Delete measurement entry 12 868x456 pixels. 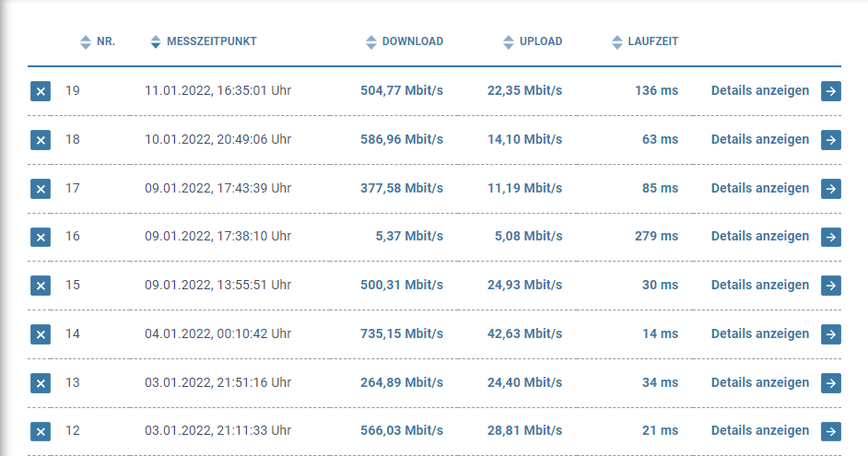[41, 431]
